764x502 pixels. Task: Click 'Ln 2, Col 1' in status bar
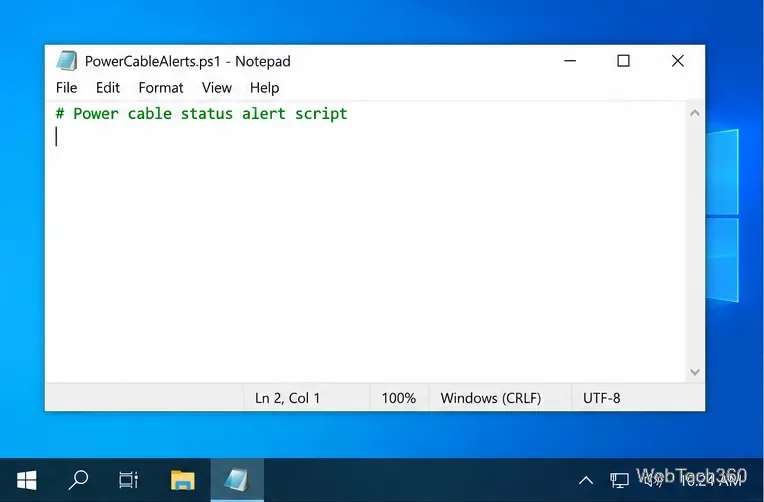click(x=287, y=398)
